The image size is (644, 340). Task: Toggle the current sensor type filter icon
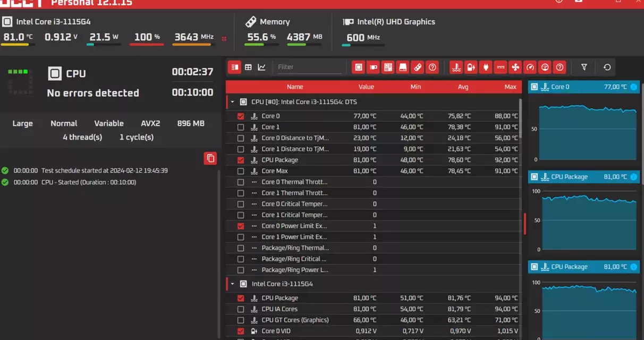click(500, 67)
